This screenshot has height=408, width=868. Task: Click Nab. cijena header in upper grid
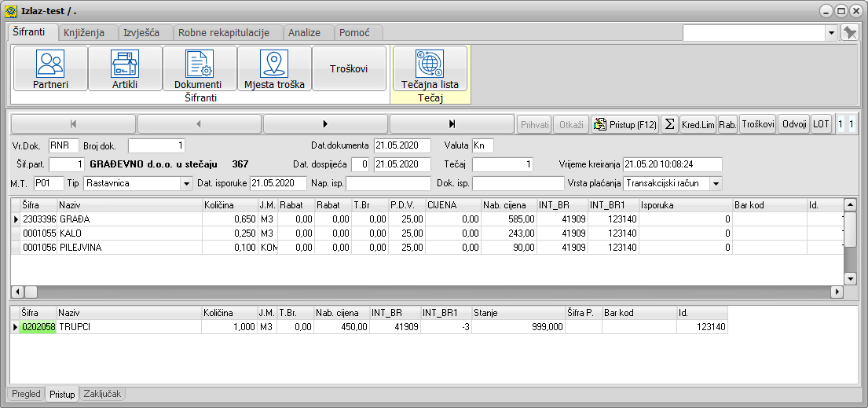click(509, 205)
